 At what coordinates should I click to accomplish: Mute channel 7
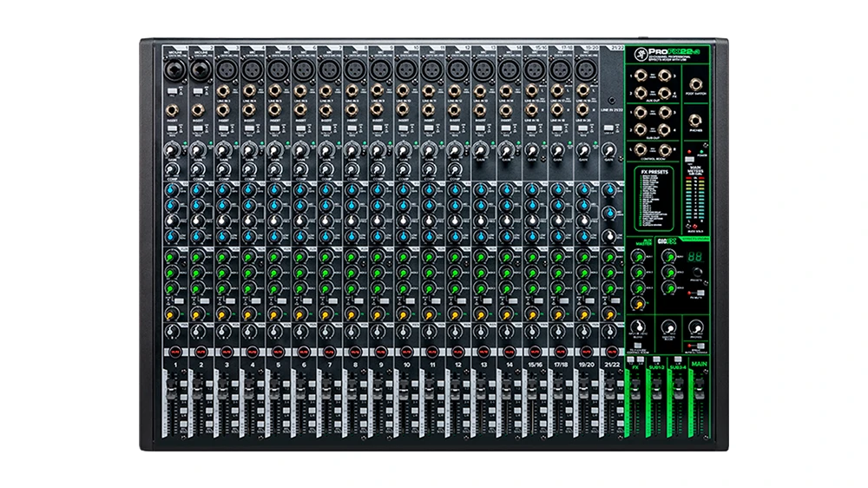(327, 352)
